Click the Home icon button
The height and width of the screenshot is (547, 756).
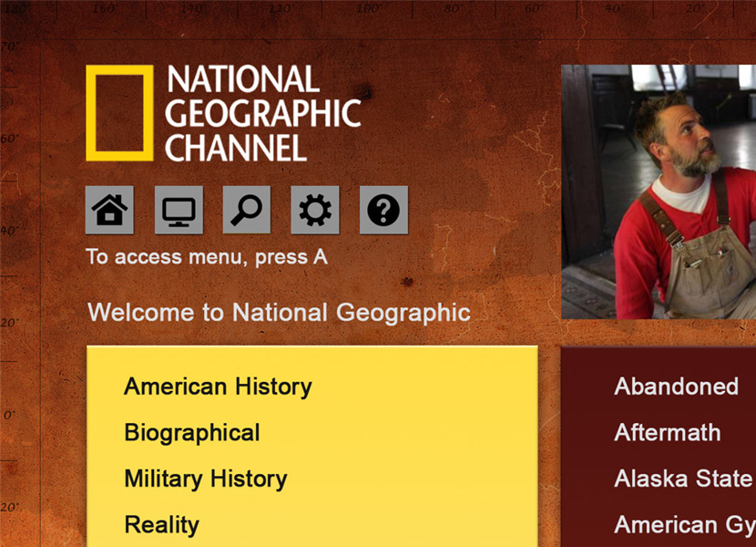pos(109,210)
